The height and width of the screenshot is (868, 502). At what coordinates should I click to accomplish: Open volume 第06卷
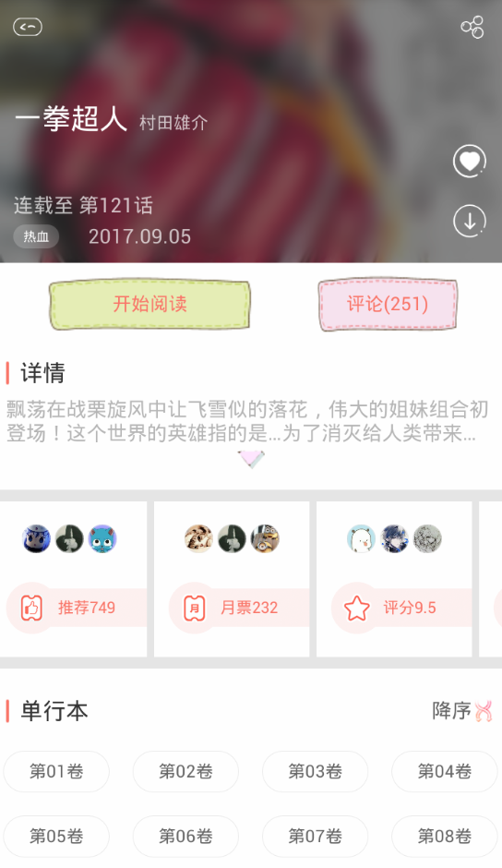click(186, 836)
